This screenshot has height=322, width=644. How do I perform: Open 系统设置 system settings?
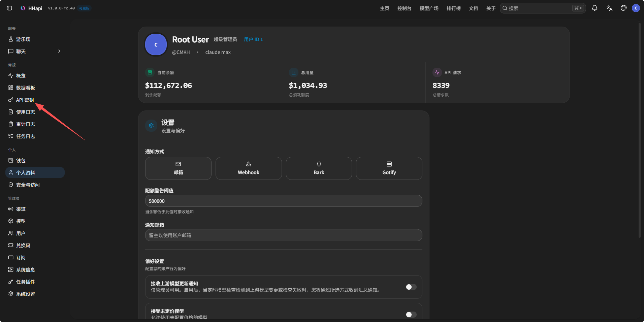pos(35,294)
